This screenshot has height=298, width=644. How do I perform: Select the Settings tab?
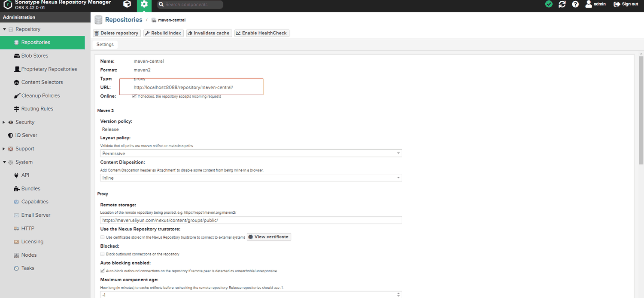click(105, 45)
